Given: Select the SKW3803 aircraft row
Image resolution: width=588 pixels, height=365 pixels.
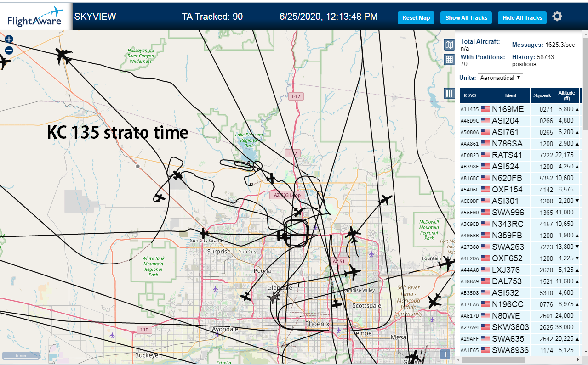Looking at the screenshot, I should tap(520, 327).
